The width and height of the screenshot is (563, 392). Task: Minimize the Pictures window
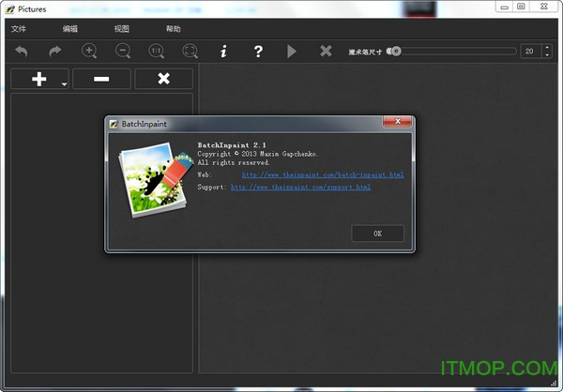504,7
